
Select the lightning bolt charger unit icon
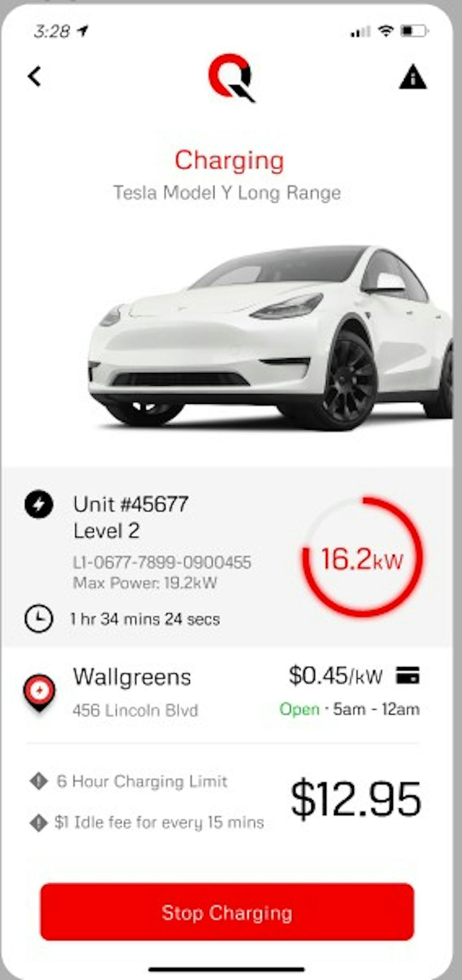click(39, 504)
